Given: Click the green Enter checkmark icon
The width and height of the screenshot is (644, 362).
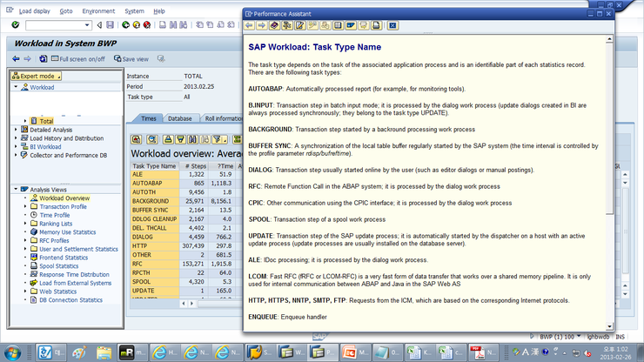Looking at the screenshot, I should point(15,25).
